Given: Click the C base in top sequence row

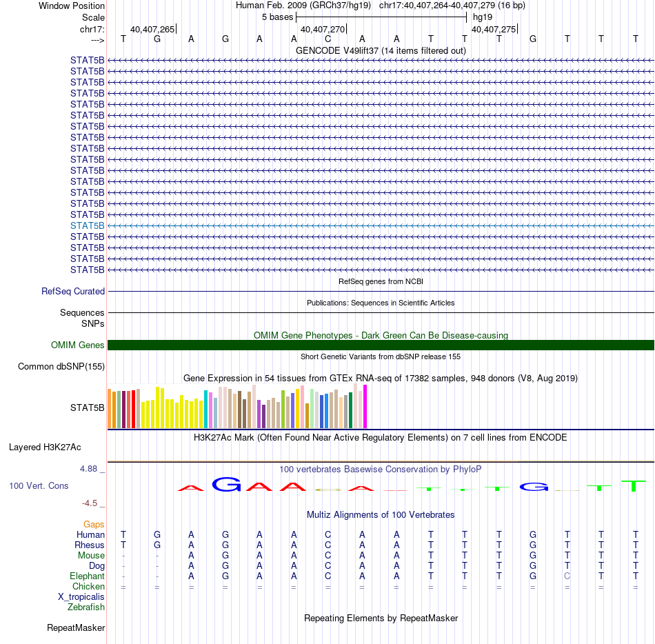Looking at the screenshot, I should [328, 39].
